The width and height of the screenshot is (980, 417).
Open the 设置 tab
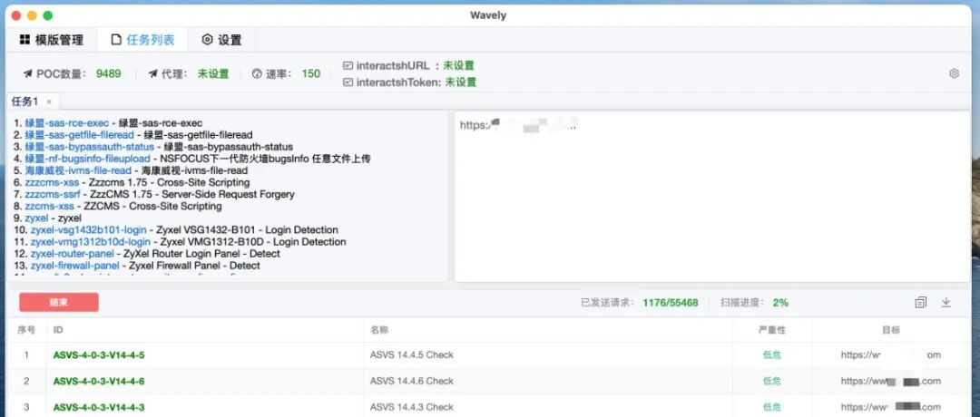[x=221, y=40]
